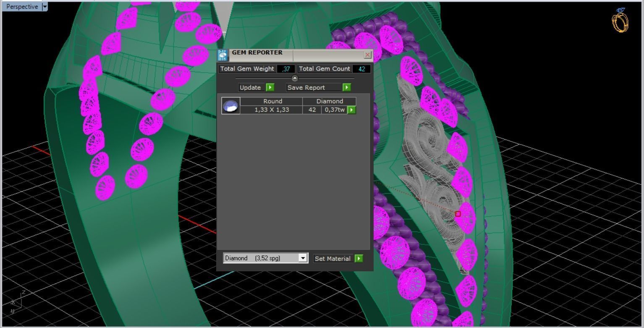Click the green arrow beside Set Material

[x=359, y=258]
